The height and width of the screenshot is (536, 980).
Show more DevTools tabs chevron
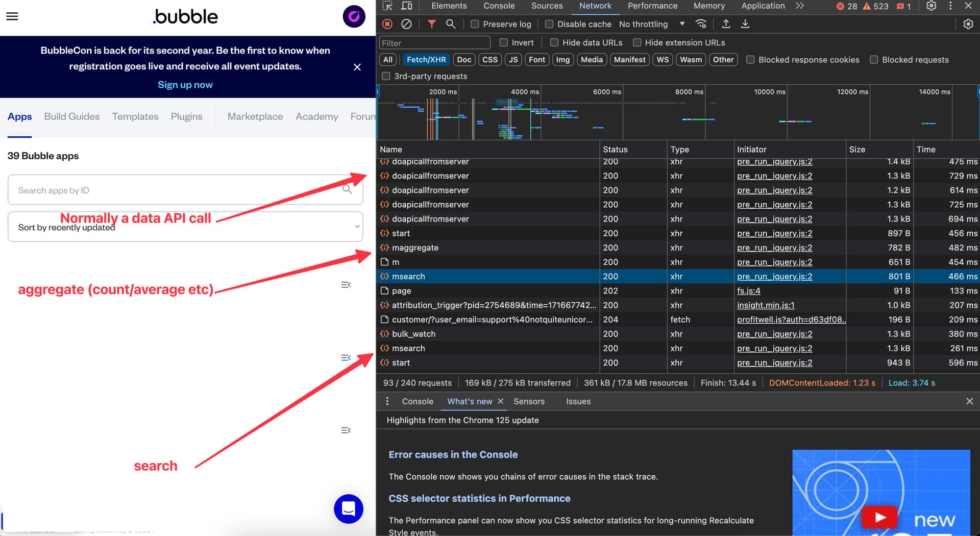click(800, 6)
